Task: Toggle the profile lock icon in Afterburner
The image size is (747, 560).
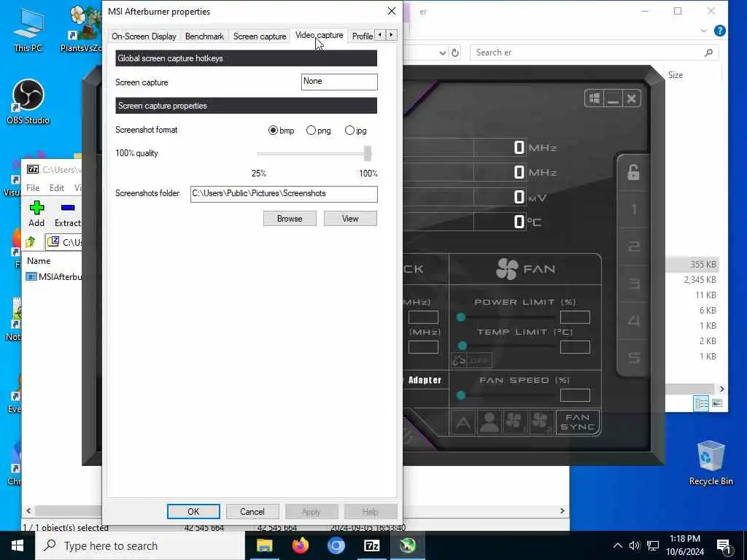Action: point(634,172)
